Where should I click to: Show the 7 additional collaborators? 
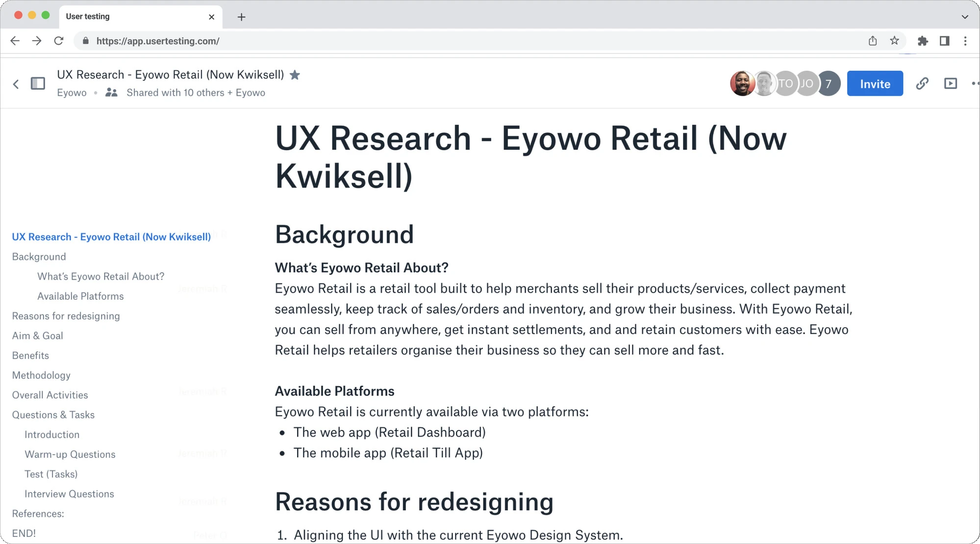tap(829, 83)
